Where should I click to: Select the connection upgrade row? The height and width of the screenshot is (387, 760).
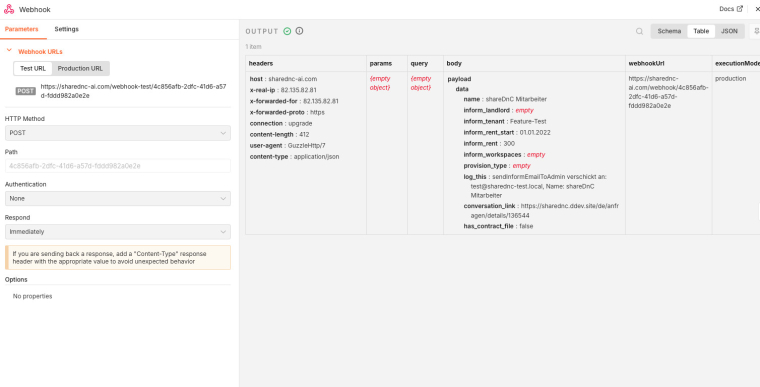281,123
